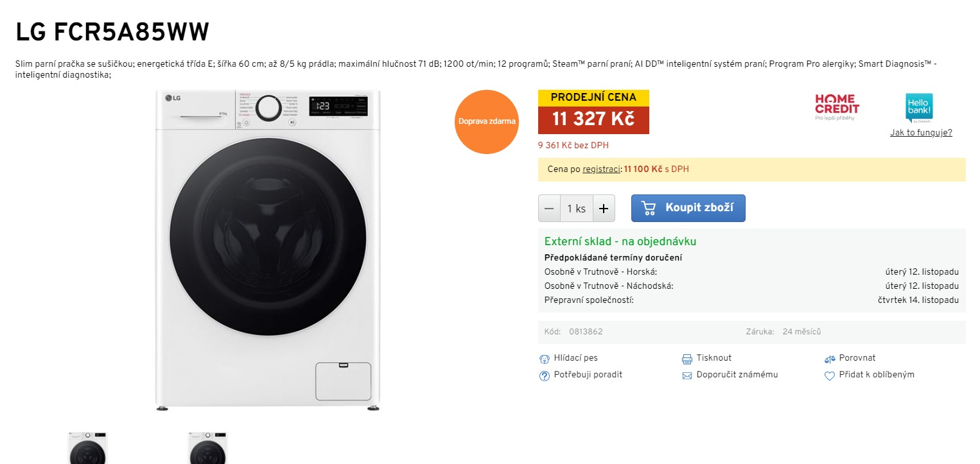Click the Doprava zdarma orange badge

click(487, 122)
